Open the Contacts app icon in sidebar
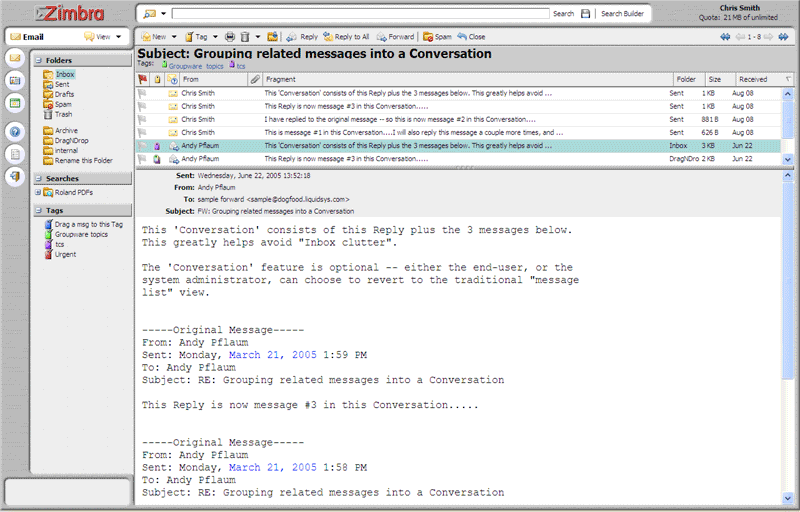 [15, 80]
